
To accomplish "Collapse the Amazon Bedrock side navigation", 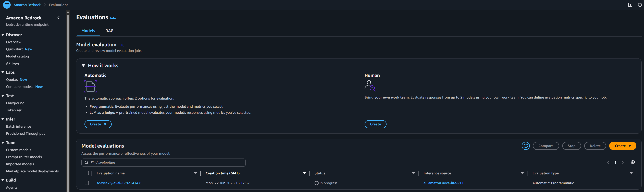I will [58, 18].
